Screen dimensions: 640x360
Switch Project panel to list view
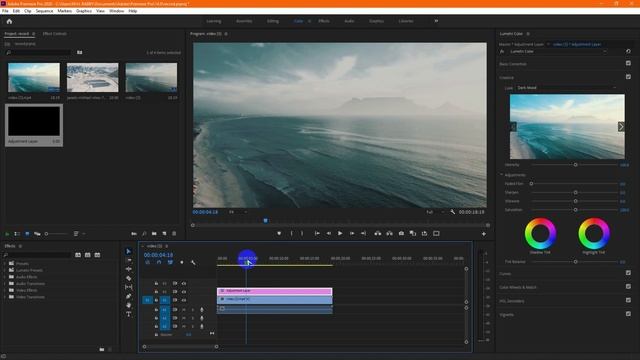17,234
